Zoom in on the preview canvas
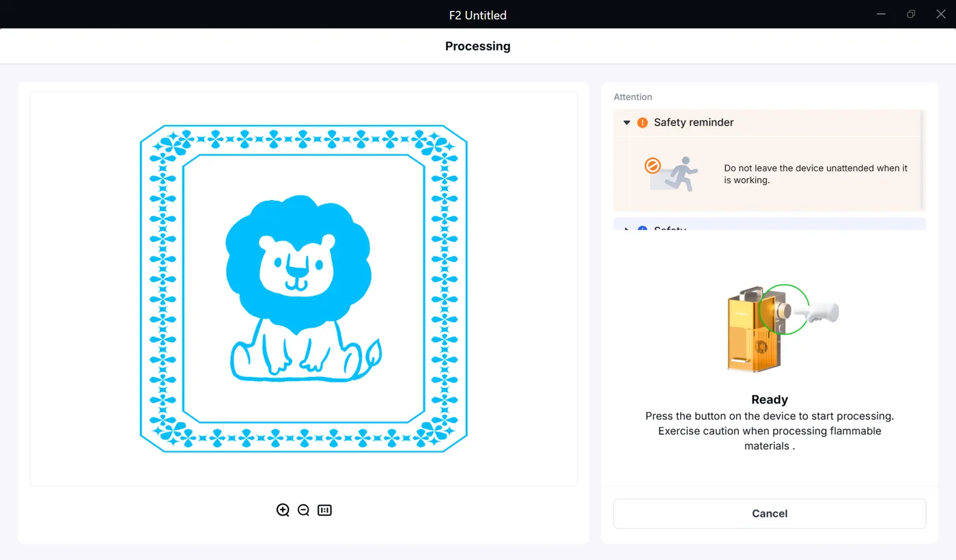This screenshot has width=956, height=560. point(283,510)
